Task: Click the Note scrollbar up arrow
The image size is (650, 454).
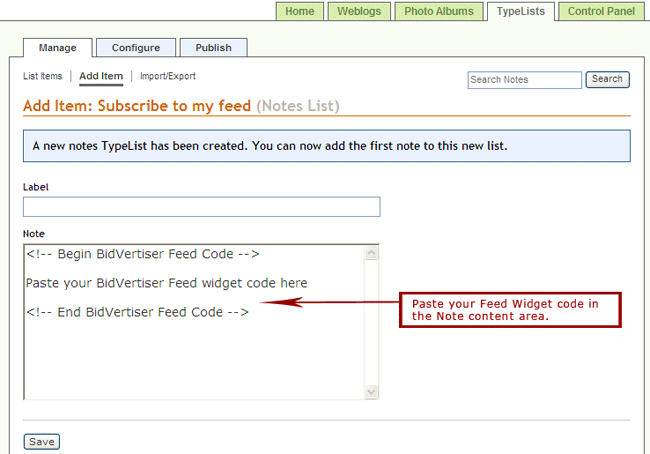Action: point(371,252)
